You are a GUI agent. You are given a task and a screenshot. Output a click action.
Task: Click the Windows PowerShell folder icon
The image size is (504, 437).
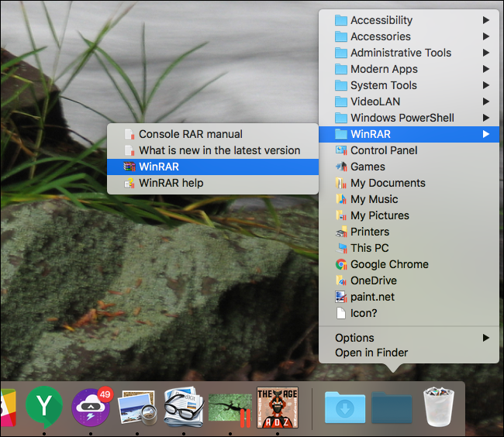point(340,118)
